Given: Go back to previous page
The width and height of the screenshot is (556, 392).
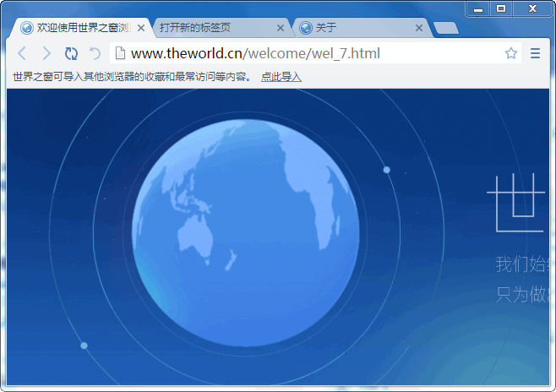Looking at the screenshot, I should pos(22,53).
